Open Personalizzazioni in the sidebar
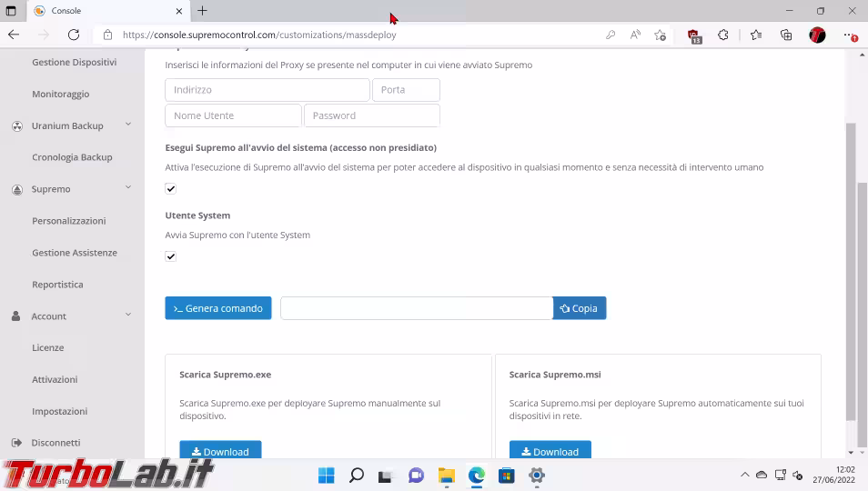The image size is (868, 491). [x=68, y=221]
